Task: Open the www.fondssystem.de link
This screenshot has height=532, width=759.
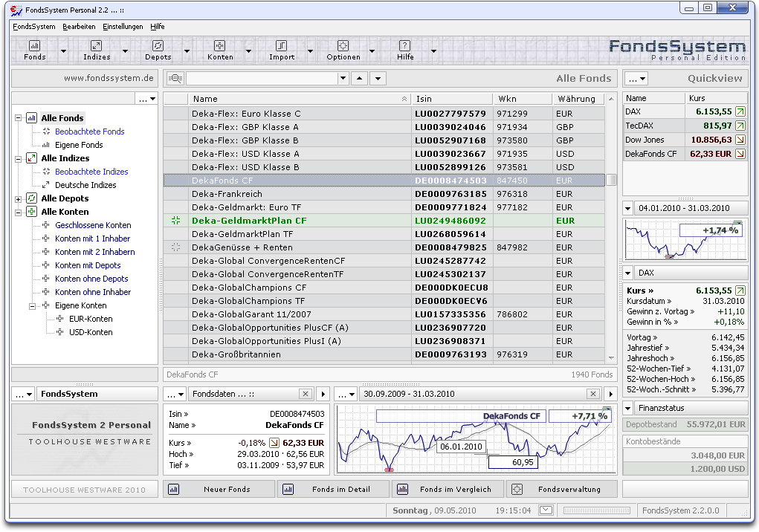Action: pyautogui.click(x=109, y=78)
